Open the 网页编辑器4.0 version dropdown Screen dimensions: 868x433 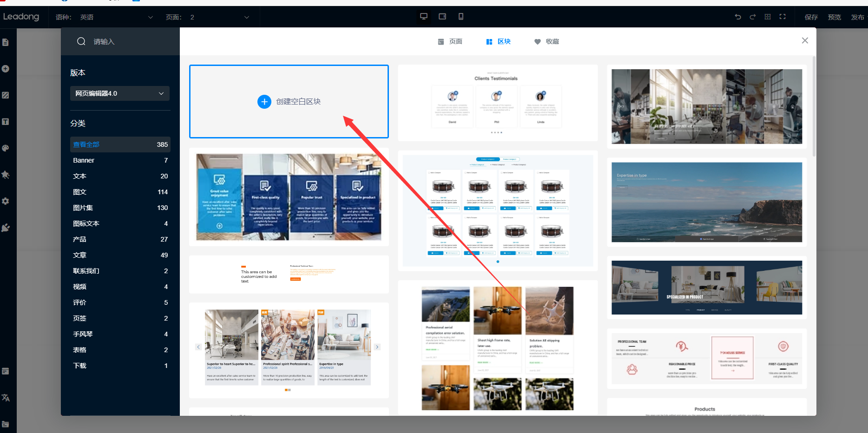[120, 93]
